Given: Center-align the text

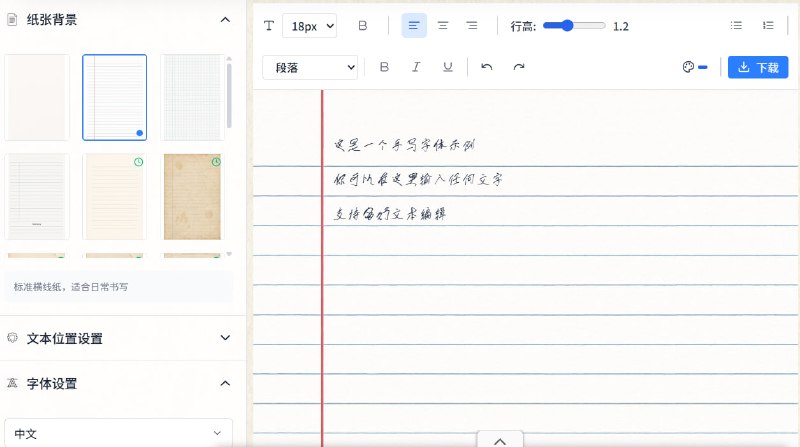Looking at the screenshot, I should point(443,26).
